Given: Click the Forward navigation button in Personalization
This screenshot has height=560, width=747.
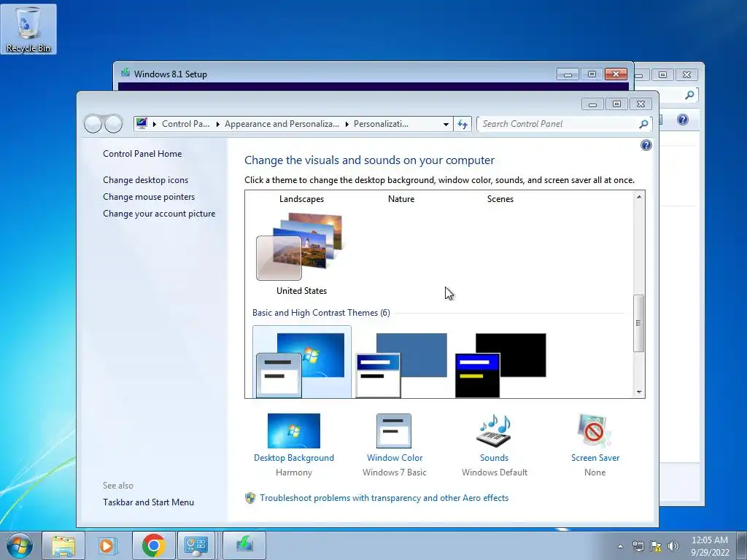Looking at the screenshot, I should (113, 124).
